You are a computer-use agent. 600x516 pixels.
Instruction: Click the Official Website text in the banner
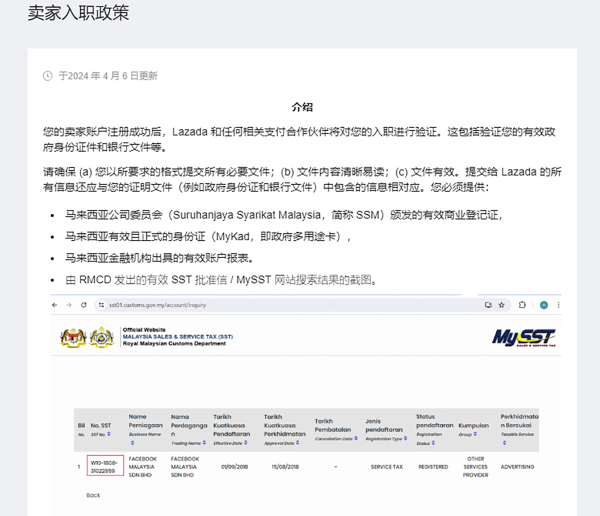click(x=144, y=330)
